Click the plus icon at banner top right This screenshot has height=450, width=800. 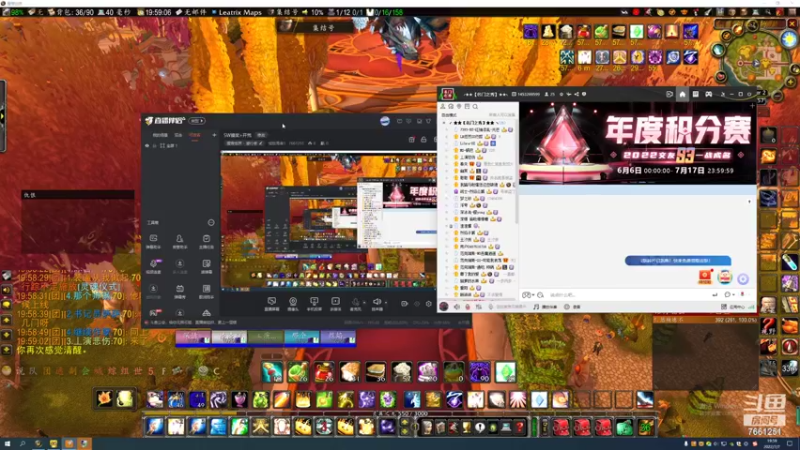tap(752, 106)
